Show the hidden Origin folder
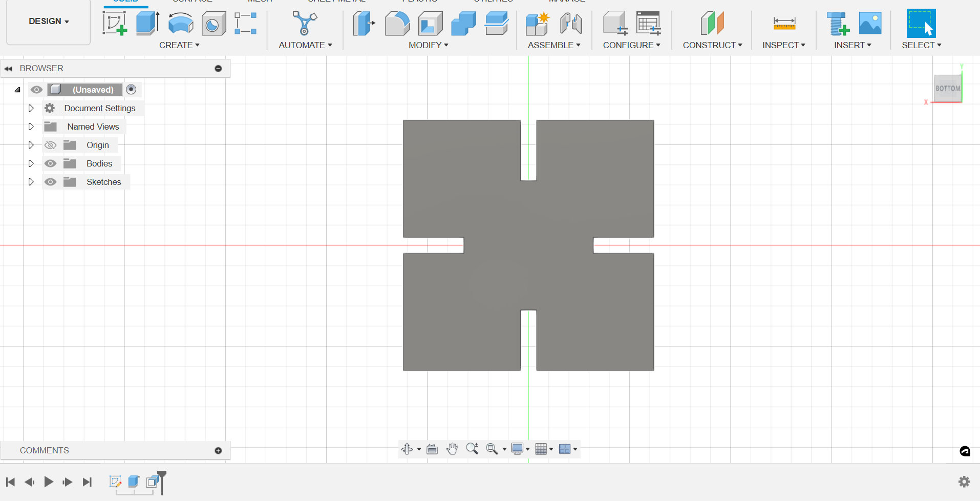 50,145
